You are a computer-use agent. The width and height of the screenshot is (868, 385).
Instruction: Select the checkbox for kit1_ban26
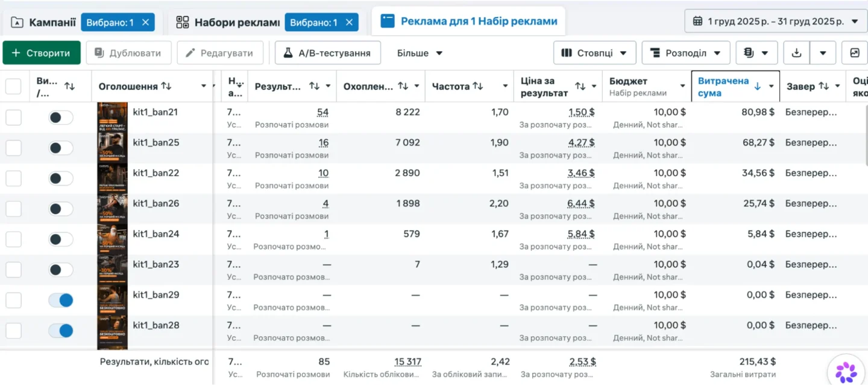coord(13,209)
